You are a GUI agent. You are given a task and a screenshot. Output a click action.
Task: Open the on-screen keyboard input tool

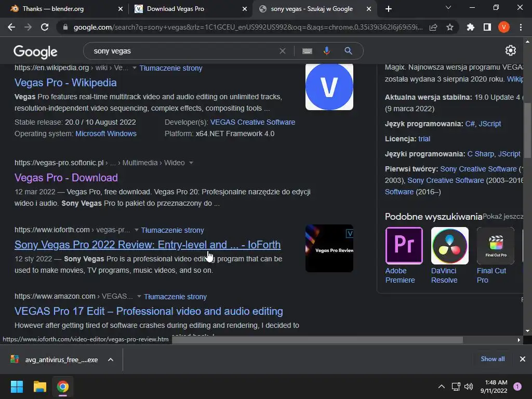click(307, 51)
